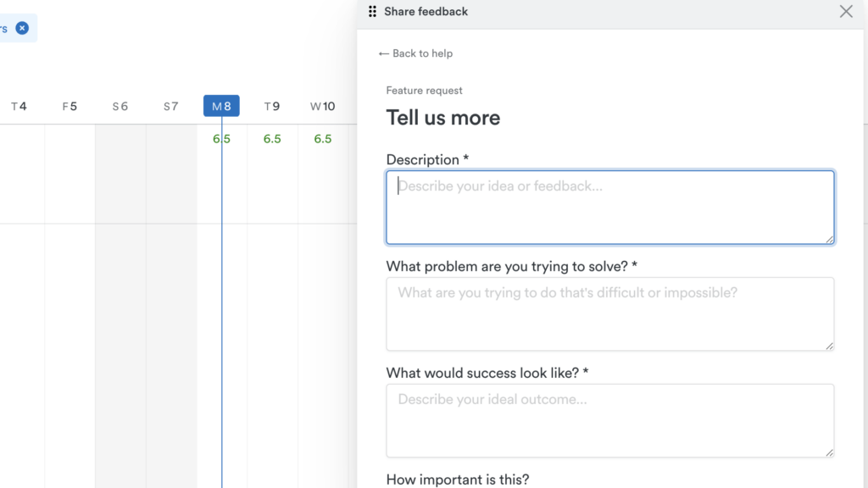
Task: Click the drag handle icon beside Share feedback
Action: (373, 12)
